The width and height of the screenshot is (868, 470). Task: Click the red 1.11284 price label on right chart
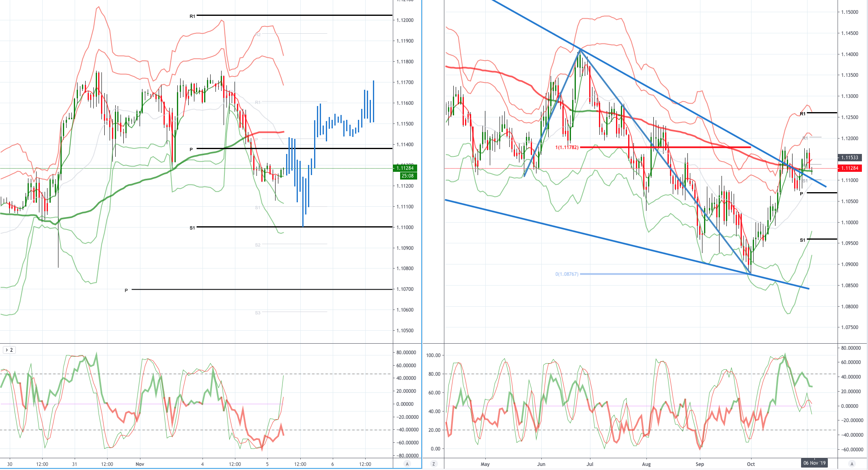(x=849, y=168)
